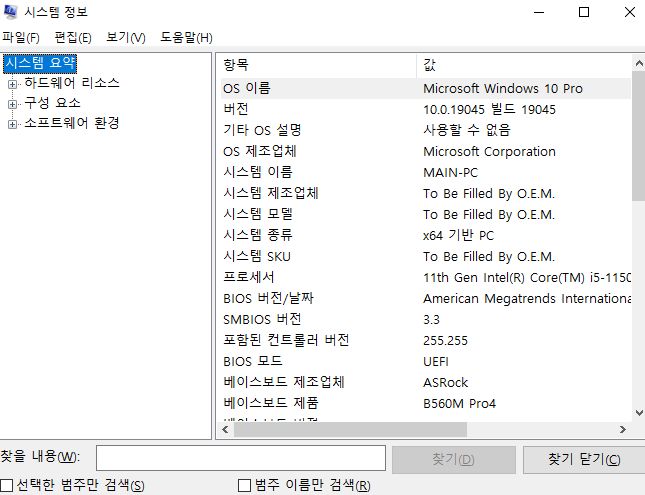The height and width of the screenshot is (495, 645).
Task: Select 시스템 요약 tree node
Action: click(40, 63)
